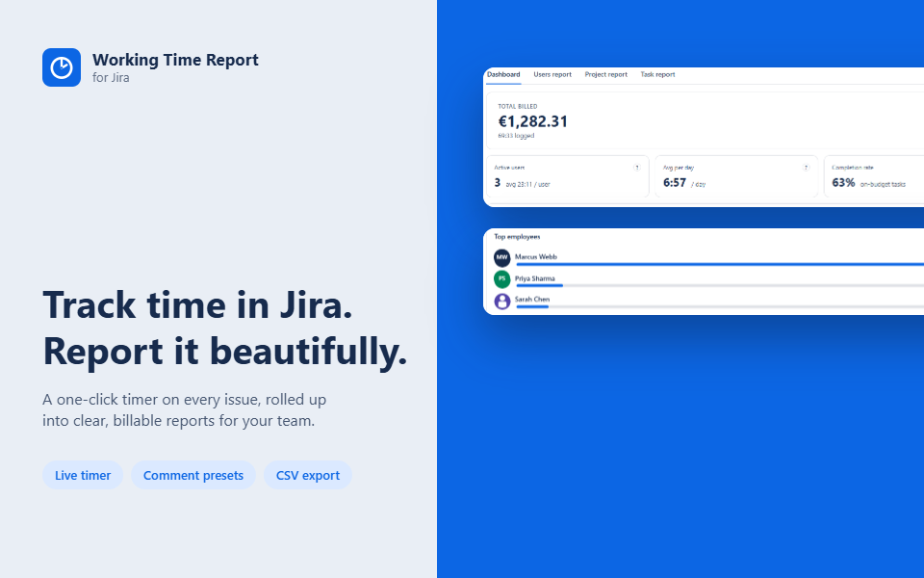
Task: Click the Marcus Webb name
Action: pyautogui.click(x=536, y=257)
